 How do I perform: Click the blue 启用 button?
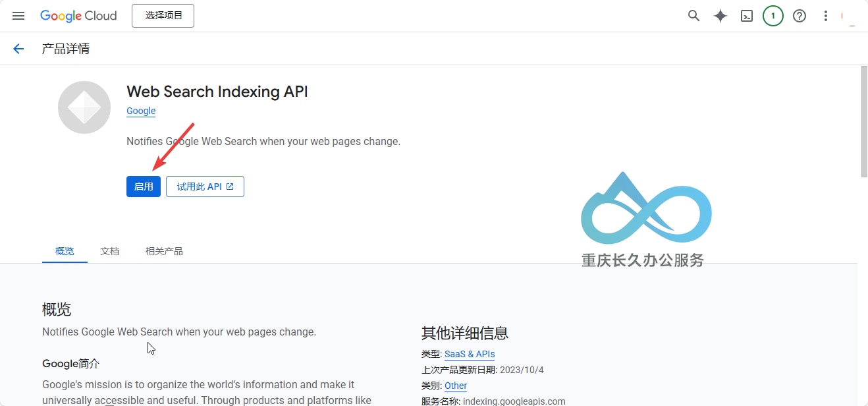[x=144, y=187]
